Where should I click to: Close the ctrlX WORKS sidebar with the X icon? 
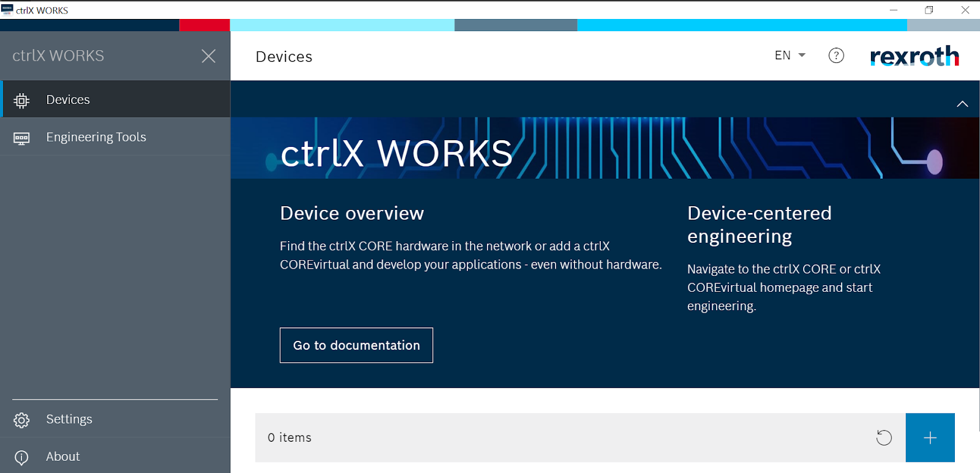[208, 56]
